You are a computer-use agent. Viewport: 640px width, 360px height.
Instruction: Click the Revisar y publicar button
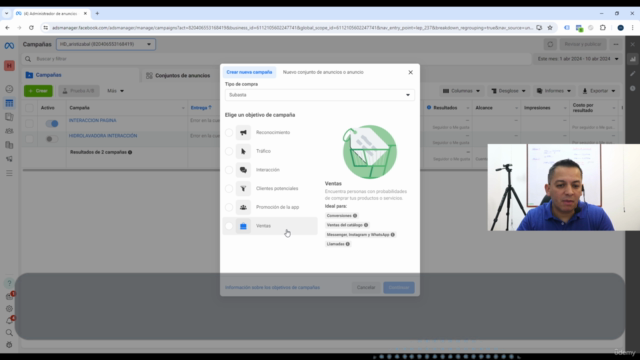point(583,44)
